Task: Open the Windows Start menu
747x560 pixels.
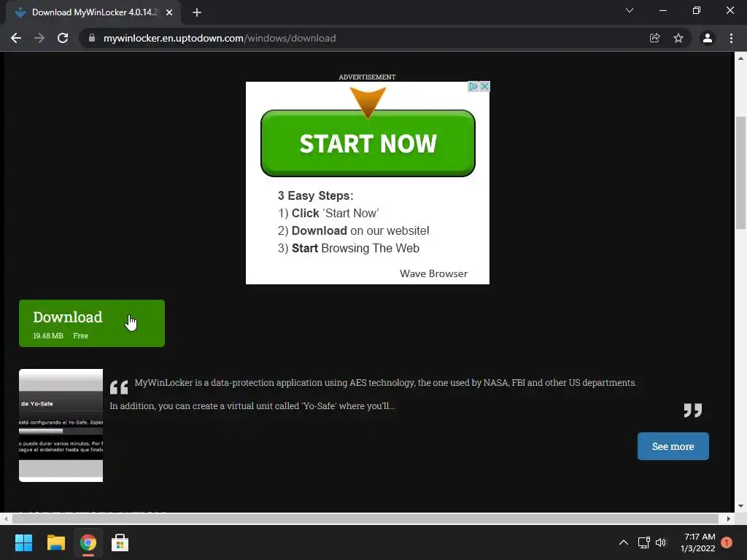Action: 23,542
